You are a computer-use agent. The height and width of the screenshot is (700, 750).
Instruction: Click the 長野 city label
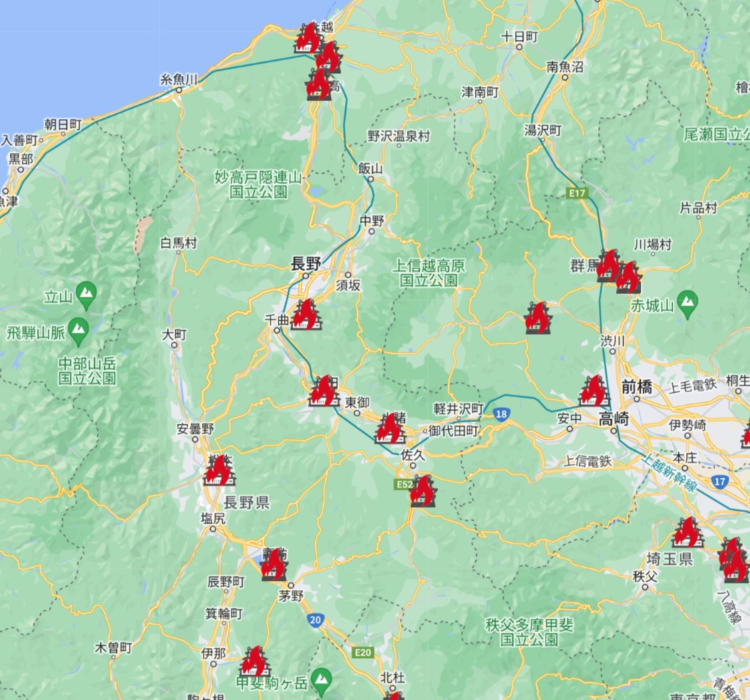[x=306, y=264]
